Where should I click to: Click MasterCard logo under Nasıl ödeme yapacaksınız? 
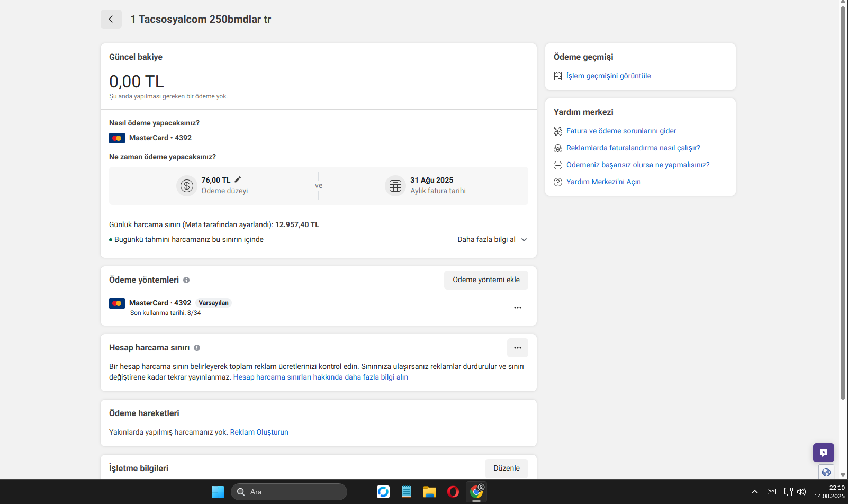[117, 138]
